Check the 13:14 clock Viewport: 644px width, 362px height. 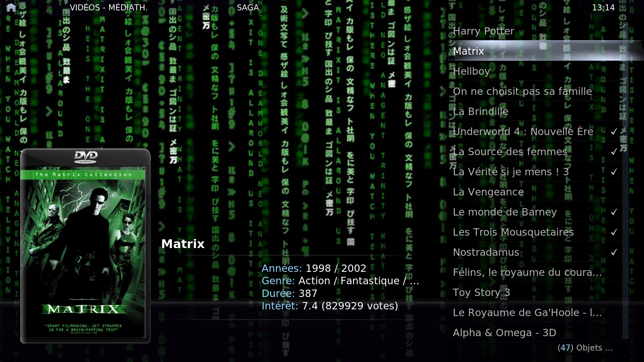(603, 8)
